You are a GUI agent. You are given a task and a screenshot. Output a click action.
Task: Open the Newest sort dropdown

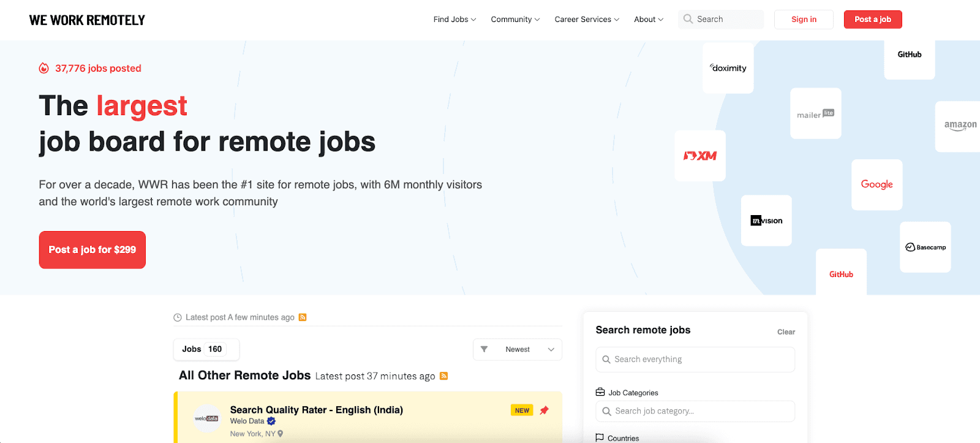pos(518,349)
